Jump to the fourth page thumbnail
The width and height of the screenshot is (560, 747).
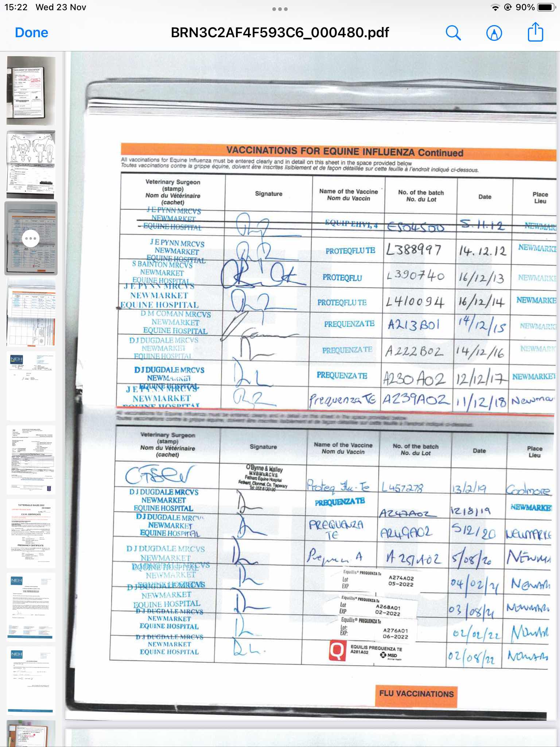[x=31, y=312]
